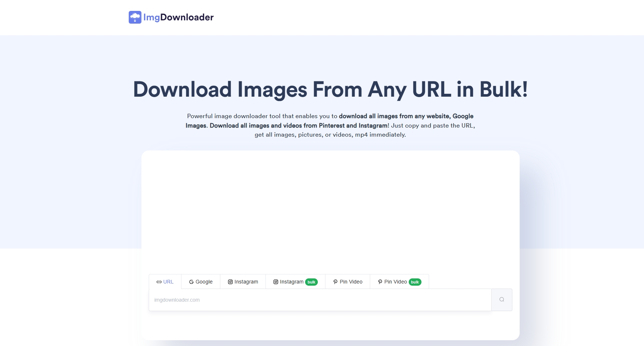Click the ImgDownloader cloud logo icon
644x346 pixels.
point(135,17)
